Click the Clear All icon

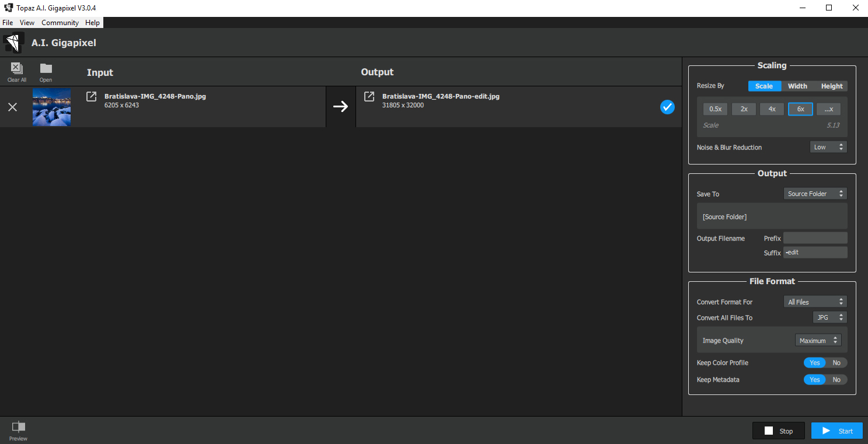[16, 69]
